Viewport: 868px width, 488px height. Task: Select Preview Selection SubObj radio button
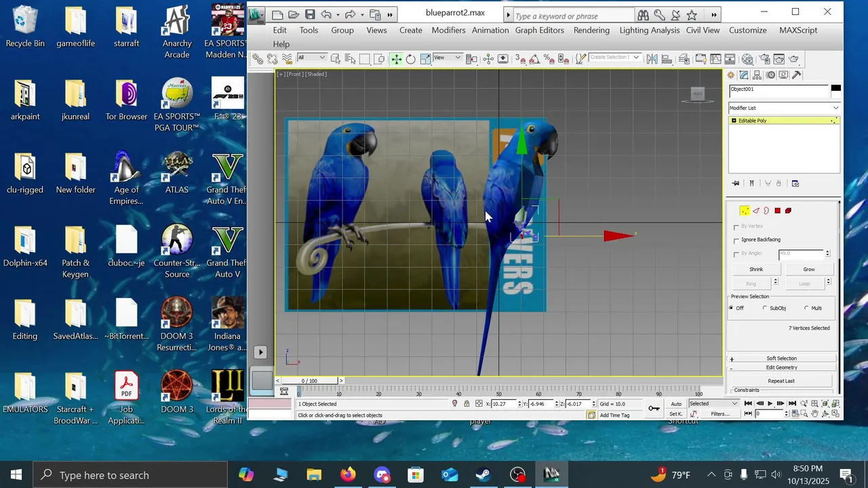[x=765, y=308]
